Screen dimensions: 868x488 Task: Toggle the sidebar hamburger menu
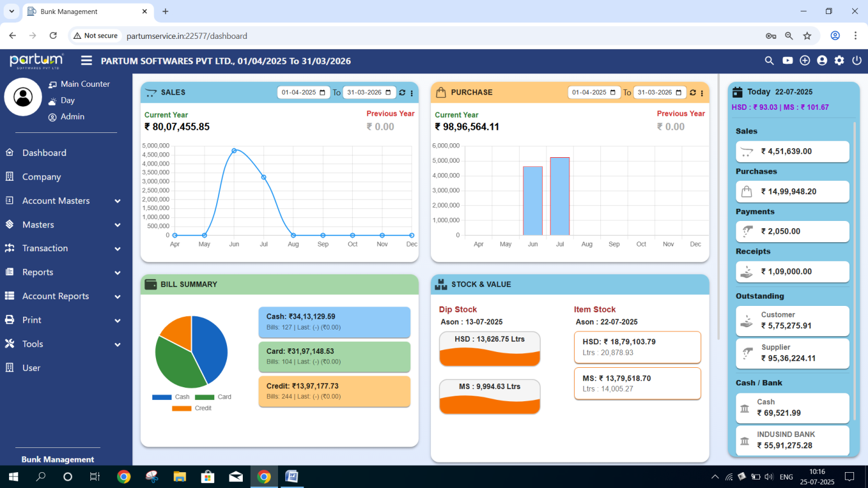(86, 60)
